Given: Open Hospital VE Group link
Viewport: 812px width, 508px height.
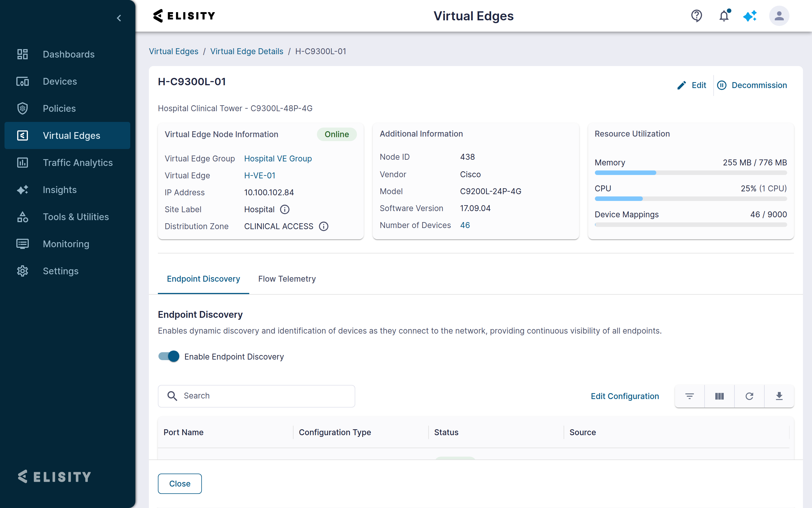Looking at the screenshot, I should (278, 159).
